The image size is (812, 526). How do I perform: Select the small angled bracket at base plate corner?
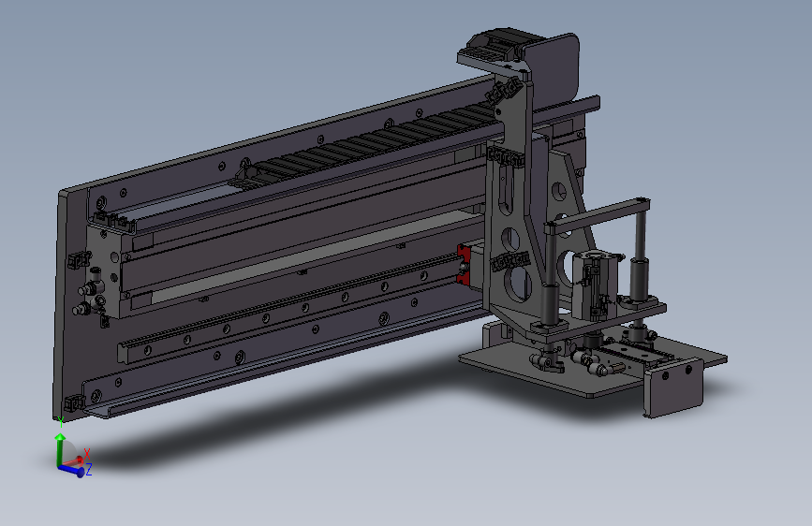(673, 387)
